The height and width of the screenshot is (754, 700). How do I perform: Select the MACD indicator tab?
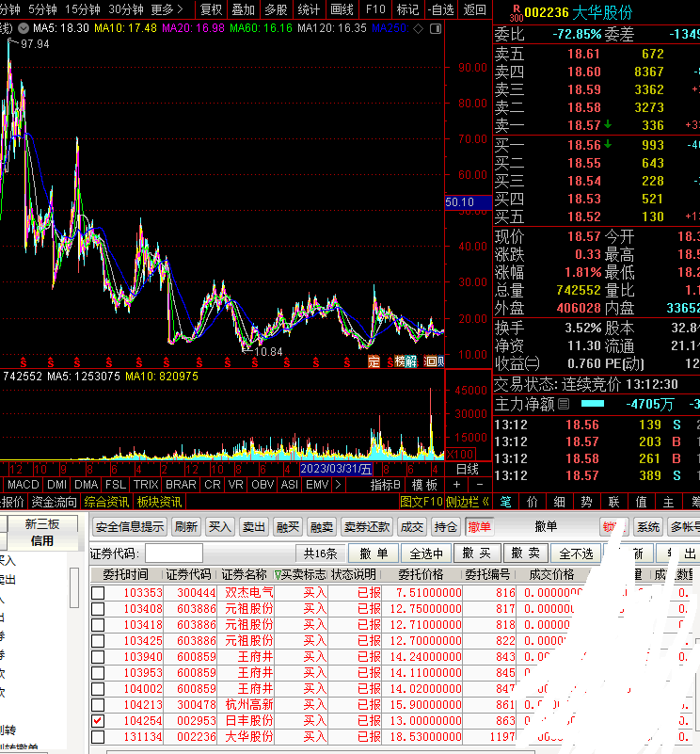pos(24,485)
